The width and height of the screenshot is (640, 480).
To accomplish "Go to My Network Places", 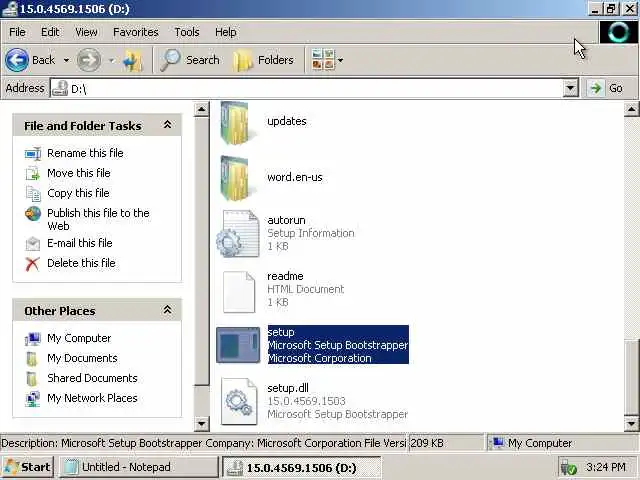I will [92, 398].
